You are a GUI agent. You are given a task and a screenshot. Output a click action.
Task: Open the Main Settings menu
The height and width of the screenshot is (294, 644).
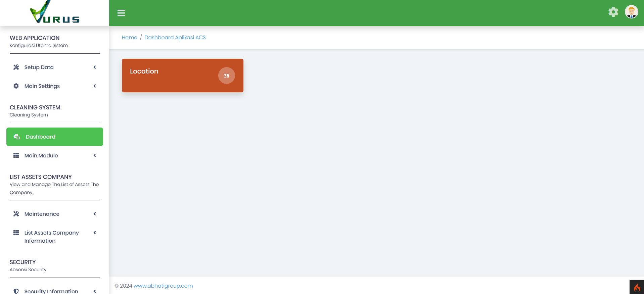pyautogui.click(x=55, y=86)
